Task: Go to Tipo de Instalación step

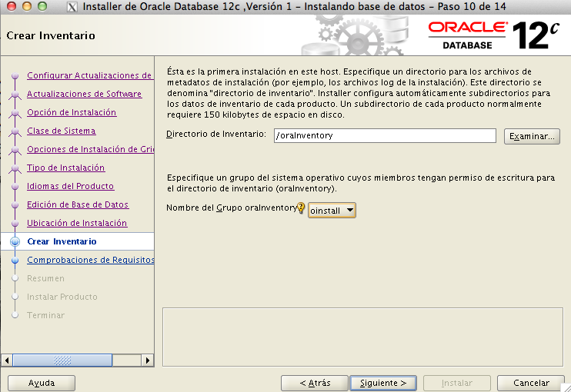Action: point(66,168)
